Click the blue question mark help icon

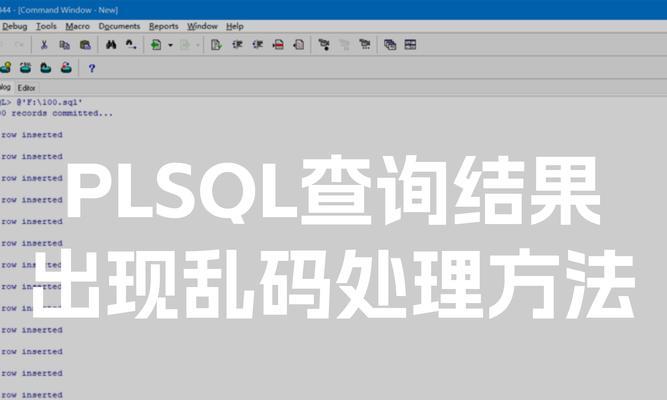(x=91, y=68)
